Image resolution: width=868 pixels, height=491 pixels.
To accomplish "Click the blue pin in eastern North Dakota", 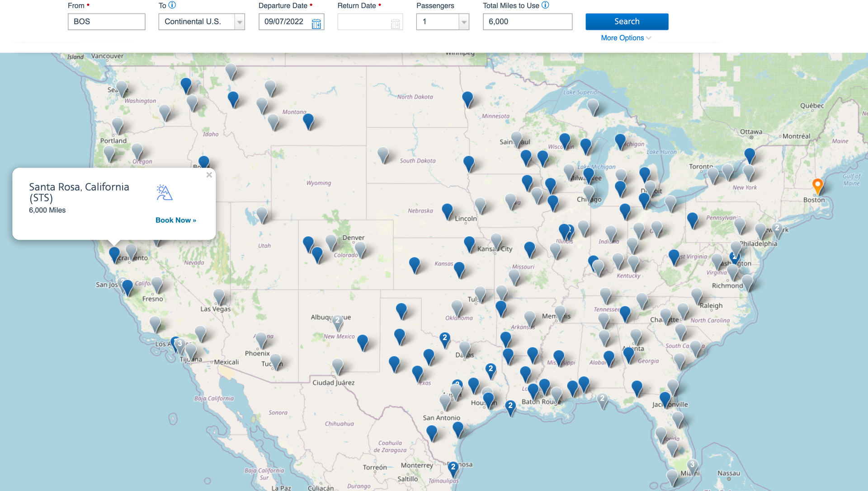I will click(467, 98).
